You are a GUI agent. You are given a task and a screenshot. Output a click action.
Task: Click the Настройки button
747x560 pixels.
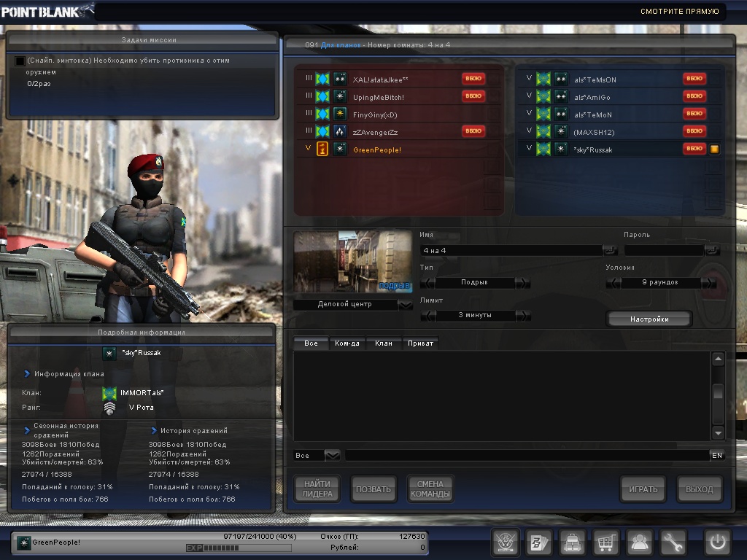coord(649,319)
